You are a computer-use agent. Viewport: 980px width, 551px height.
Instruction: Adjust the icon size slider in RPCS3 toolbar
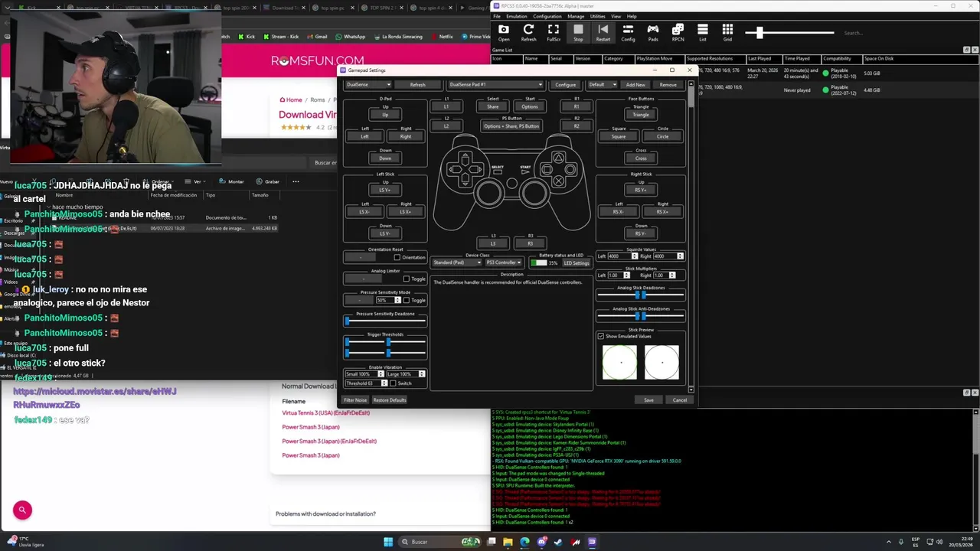click(789, 33)
